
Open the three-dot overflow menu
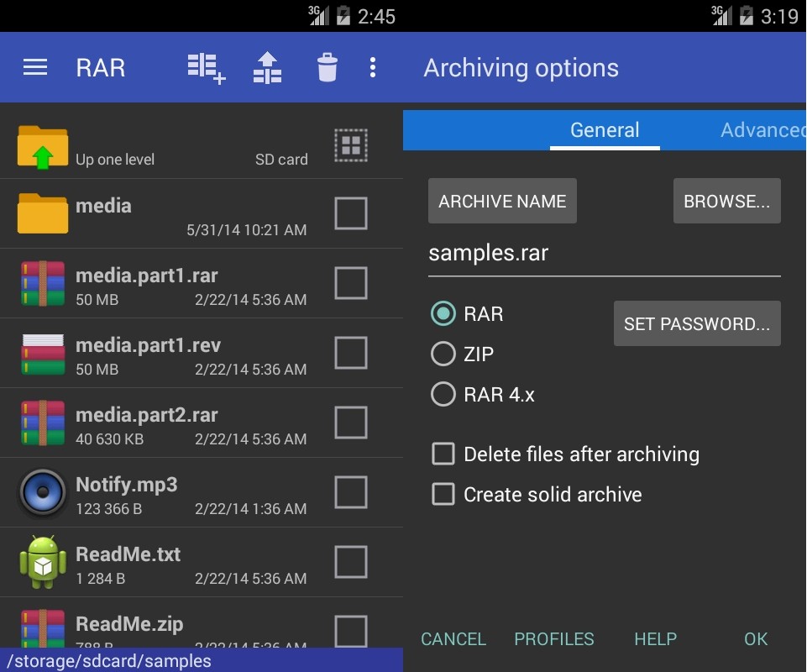[x=373, y=68]
